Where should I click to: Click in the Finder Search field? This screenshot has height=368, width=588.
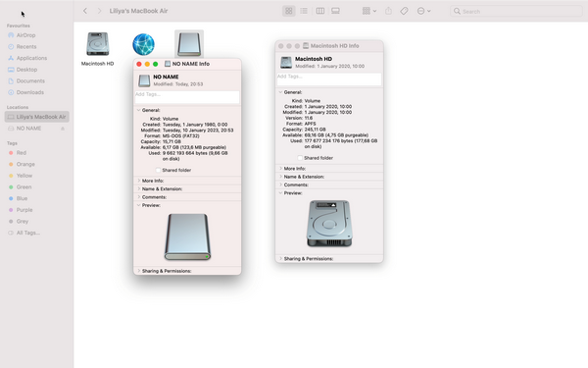point(516,11)
